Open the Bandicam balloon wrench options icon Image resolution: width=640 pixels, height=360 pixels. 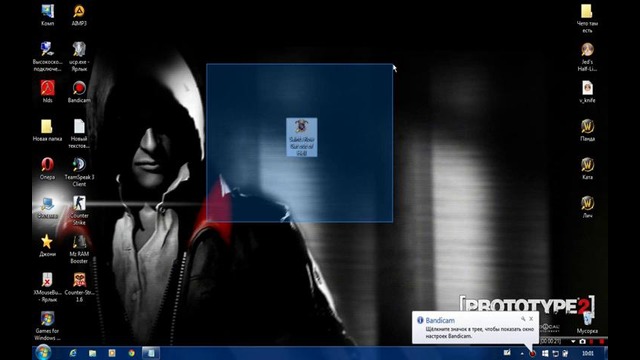(x=523, y=318)
